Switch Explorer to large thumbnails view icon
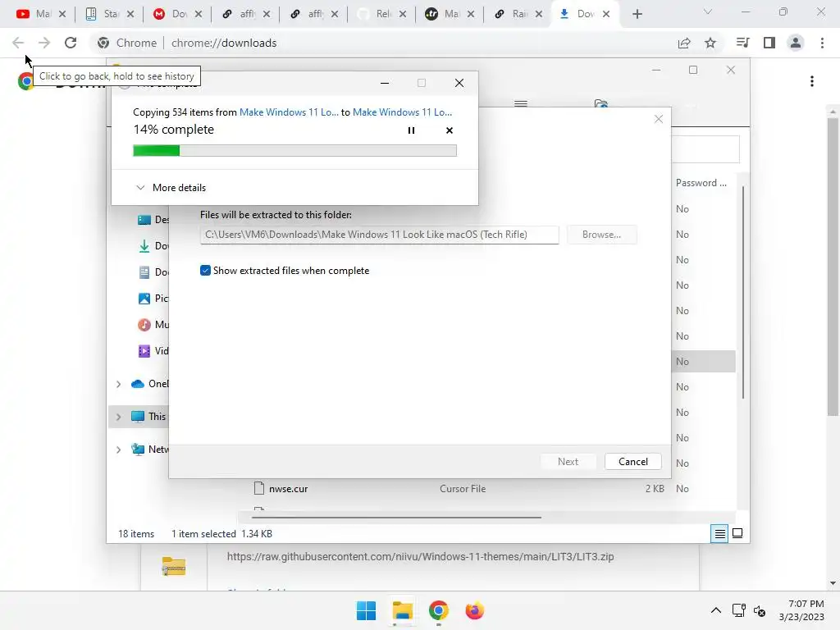840x630 pixels. tap(737, 533)
